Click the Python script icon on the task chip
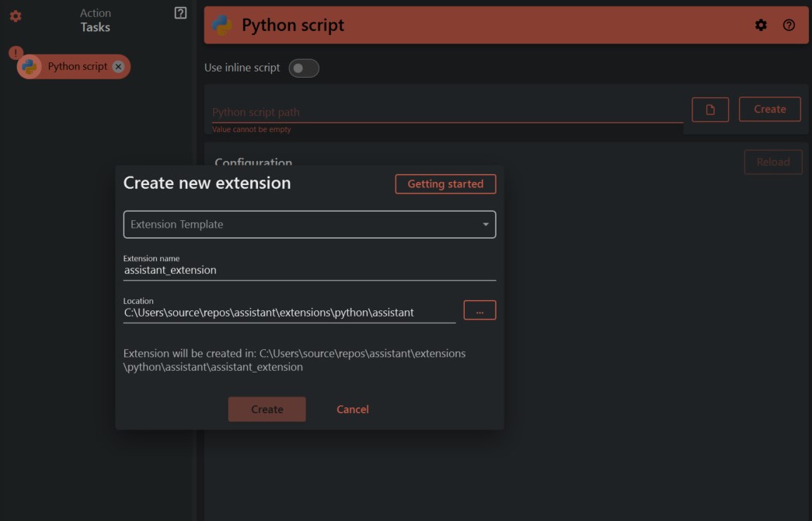The width and height of the screenshot is (812, 521). pyautogui.click(x=30, y=67)
